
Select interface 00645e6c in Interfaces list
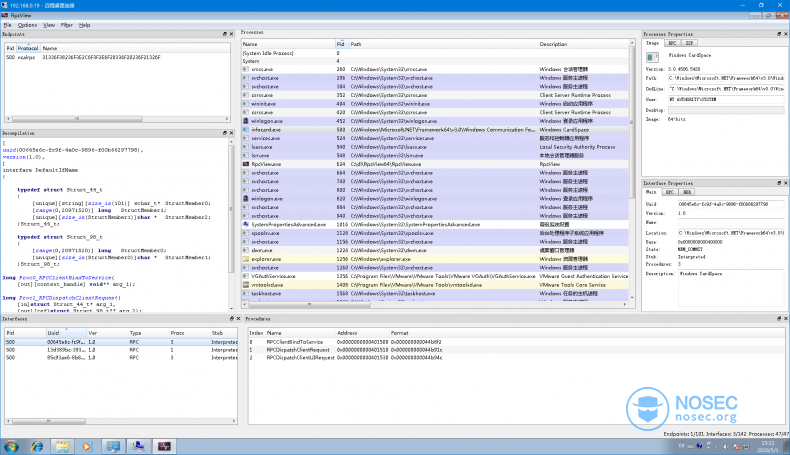pyautogui.click(x=121, y=342)
